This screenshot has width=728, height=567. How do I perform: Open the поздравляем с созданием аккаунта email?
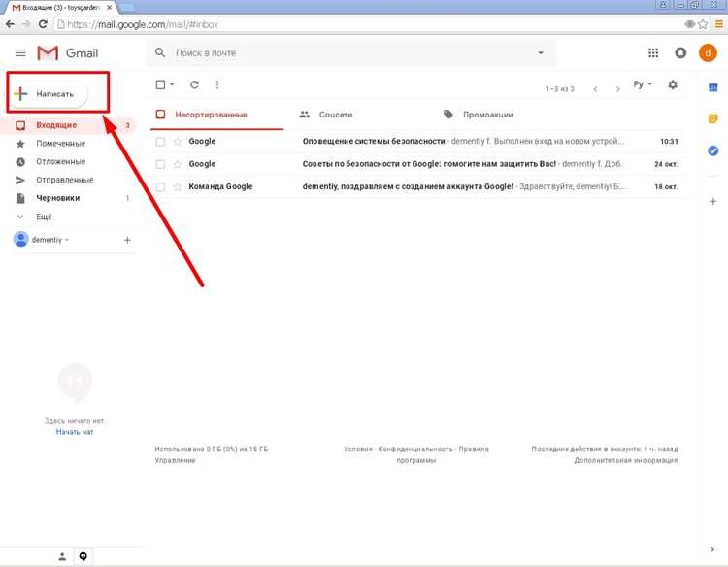pyautogui.click(x=417, y=186)
